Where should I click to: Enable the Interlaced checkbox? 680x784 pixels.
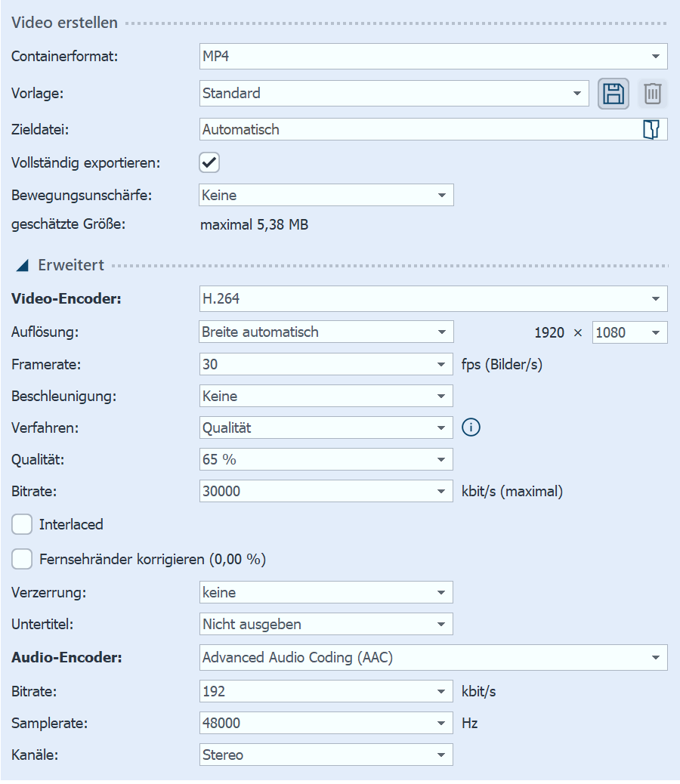pyautogui.click(x=22, y=524)
